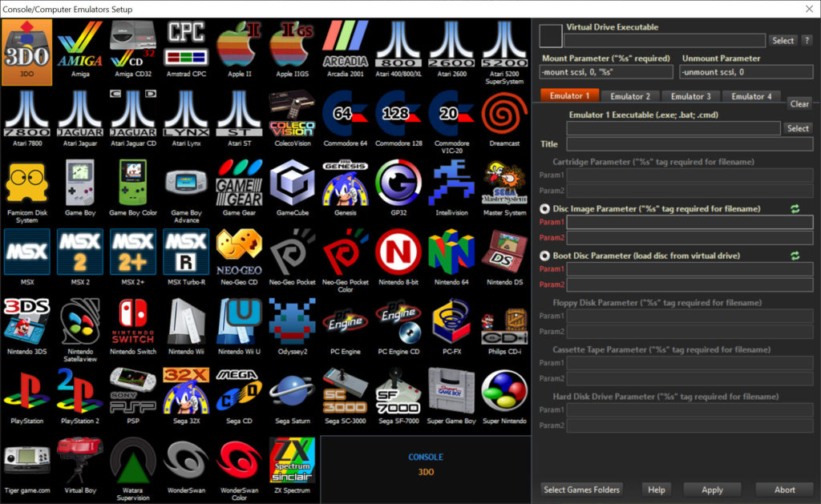Click Select for Emulator 1 Executable

tap(798, 128)
